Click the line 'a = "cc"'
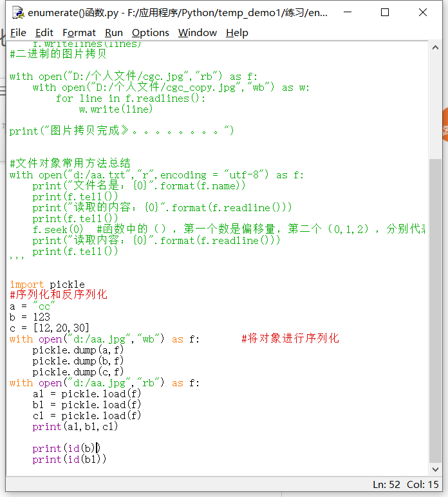This screenshot has height=497, width=448. click(x=32, y=306)
